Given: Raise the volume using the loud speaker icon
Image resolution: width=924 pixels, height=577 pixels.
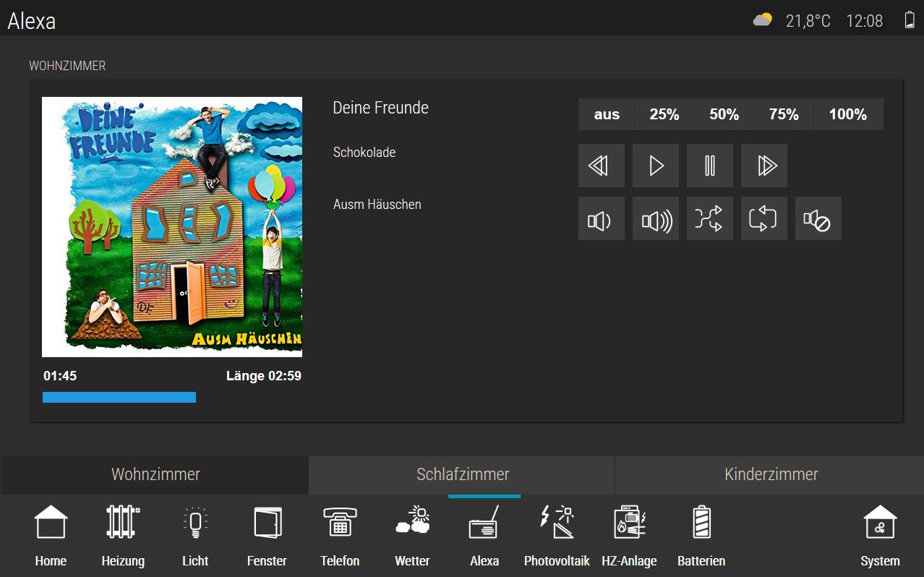Looking at the screenshot, I should coord(655,218).
